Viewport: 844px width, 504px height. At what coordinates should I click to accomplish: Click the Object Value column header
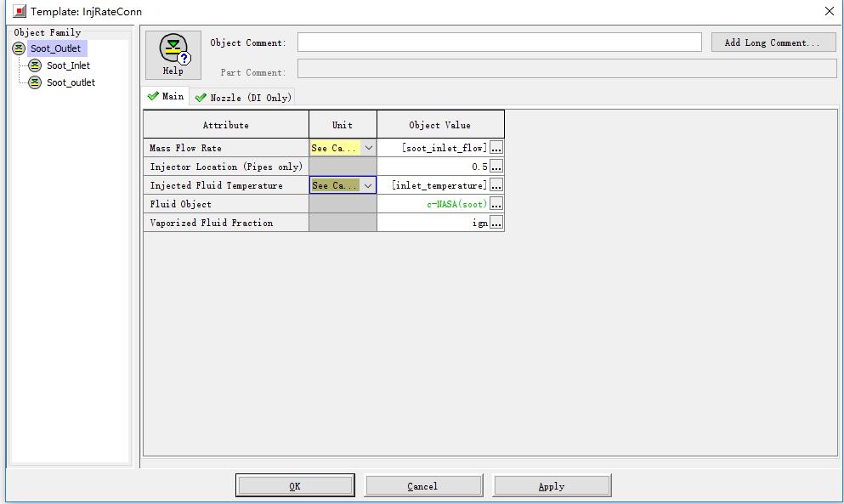coord(440,124)
